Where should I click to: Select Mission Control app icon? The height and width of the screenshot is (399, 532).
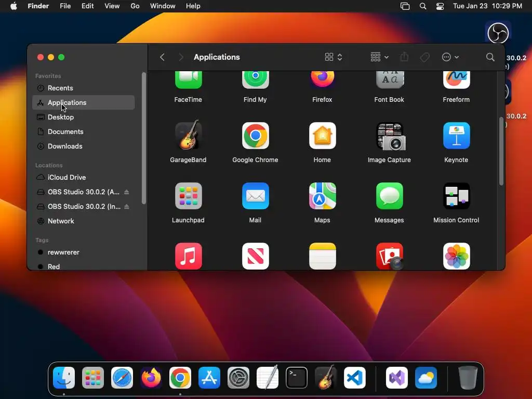[x=456, y=196]
